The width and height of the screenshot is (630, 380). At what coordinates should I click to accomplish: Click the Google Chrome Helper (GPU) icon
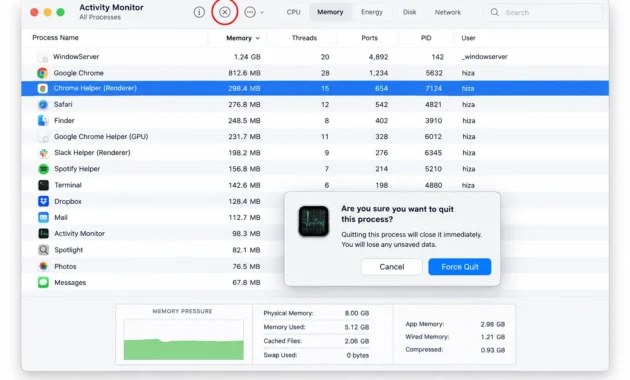click(43, 137)
